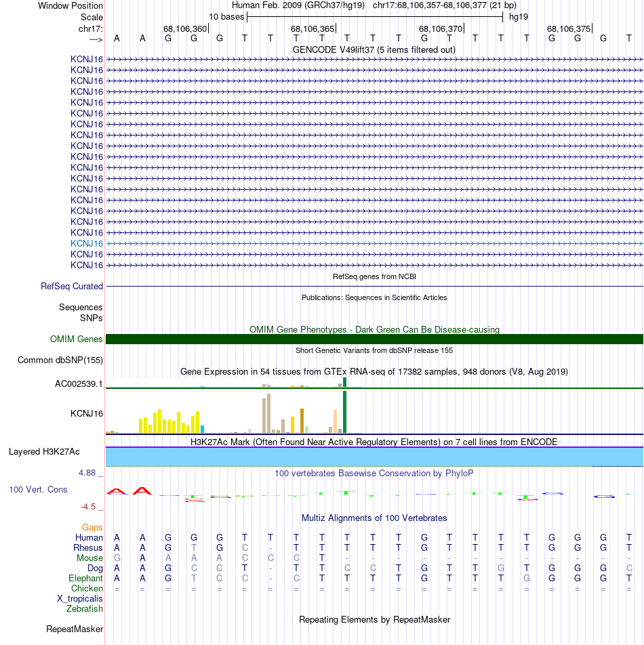Click the Layered H3K27Ac label
The height and width of the screenshot is (645, 644).
point(44,452)
